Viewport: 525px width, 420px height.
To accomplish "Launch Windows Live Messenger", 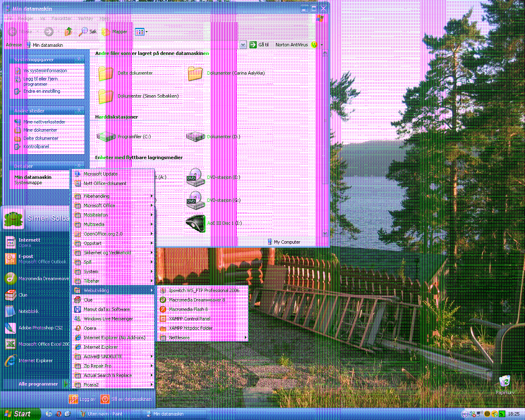I will 114,319.
